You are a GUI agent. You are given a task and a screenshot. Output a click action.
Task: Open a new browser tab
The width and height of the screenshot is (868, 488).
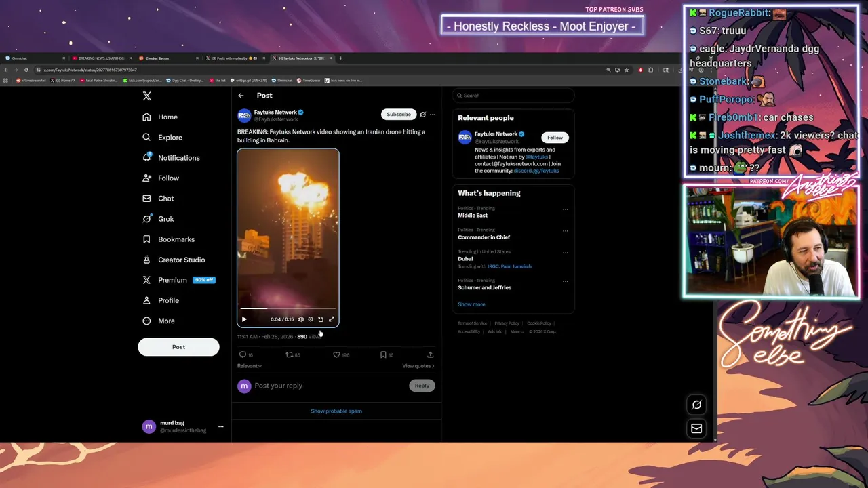pos(340,58)
